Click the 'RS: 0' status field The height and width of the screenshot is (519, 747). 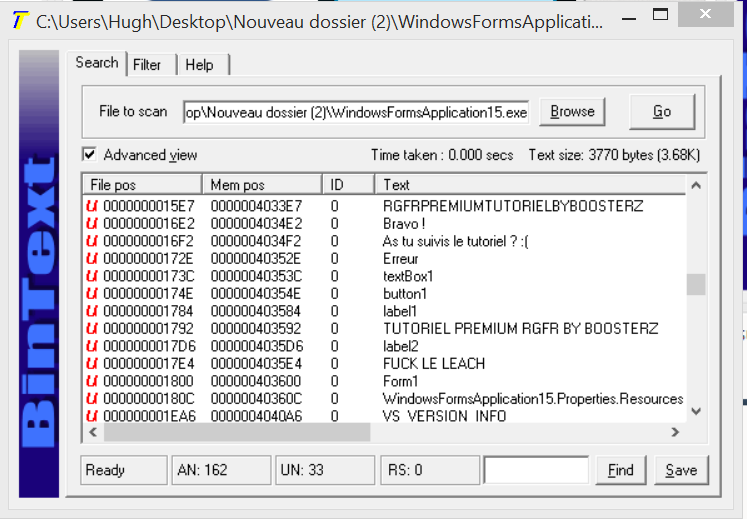pos(430,470)
